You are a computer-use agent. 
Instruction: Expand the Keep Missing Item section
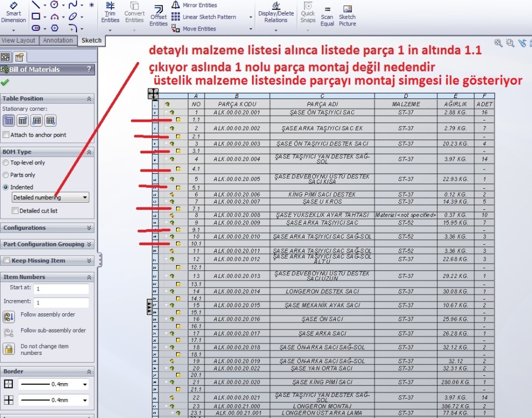pos(89,260)
